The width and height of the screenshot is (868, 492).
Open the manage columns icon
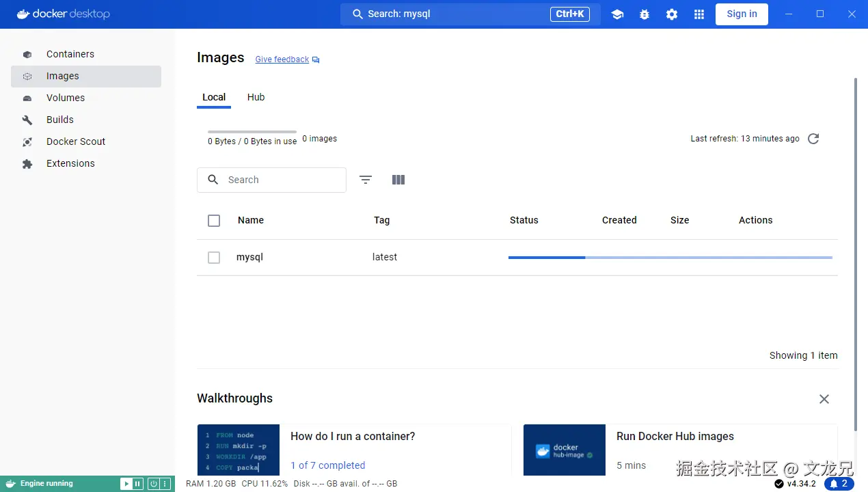[x=398, y=180]
